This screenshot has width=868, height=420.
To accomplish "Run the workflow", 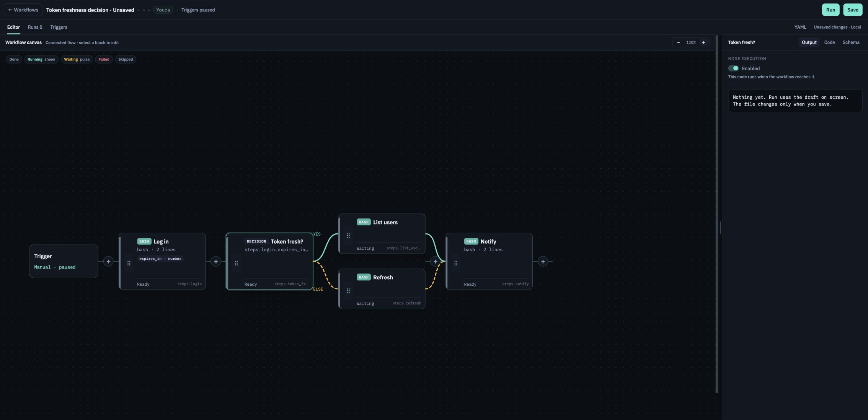I will tap(830, 10).
